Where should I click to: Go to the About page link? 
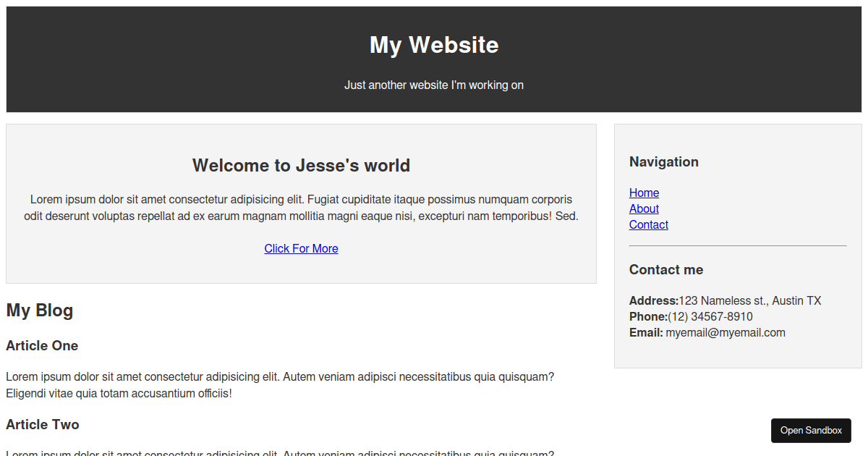(644, 208)
